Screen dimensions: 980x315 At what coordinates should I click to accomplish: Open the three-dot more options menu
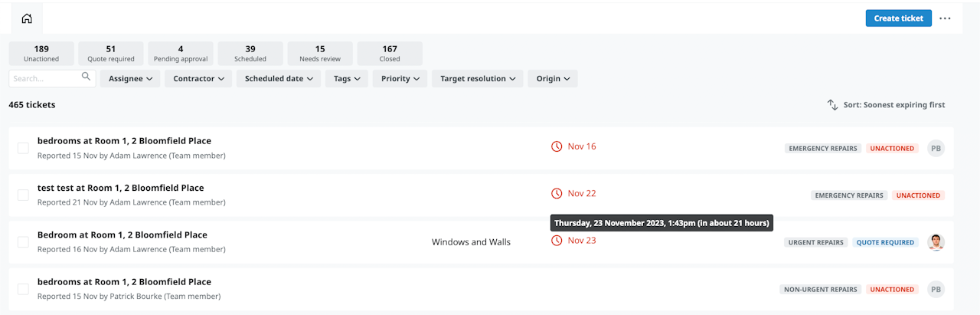(x=946, y=18)
